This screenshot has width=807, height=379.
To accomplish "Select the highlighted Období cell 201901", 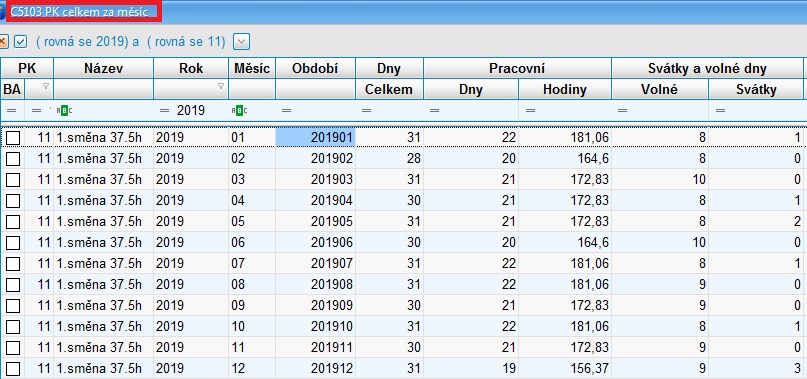I will (x=315, y=137).
